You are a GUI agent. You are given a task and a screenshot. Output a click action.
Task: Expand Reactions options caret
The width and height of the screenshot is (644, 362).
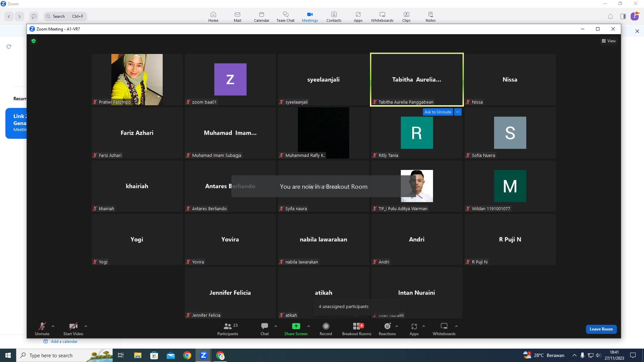pyautogui.click(x=397, y=326)
